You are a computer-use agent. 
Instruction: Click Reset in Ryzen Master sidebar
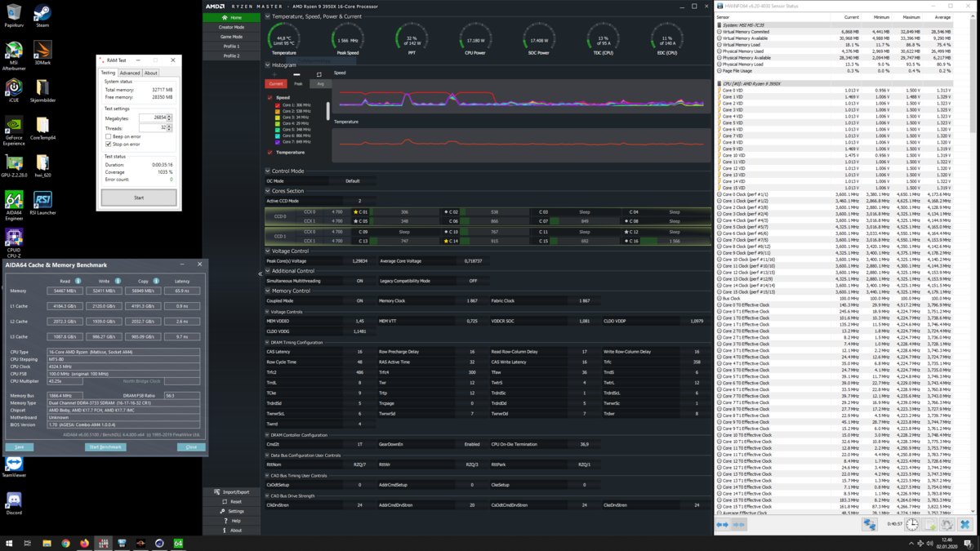click(231, 502)
